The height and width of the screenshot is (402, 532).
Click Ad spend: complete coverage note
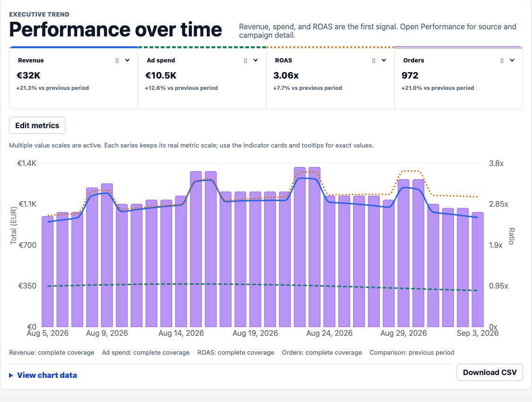point(146,352)
